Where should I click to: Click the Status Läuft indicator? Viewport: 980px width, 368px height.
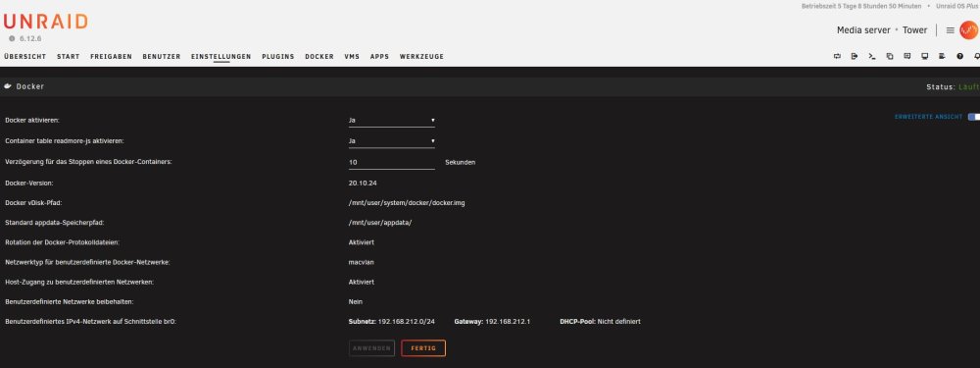pos(953,86)
